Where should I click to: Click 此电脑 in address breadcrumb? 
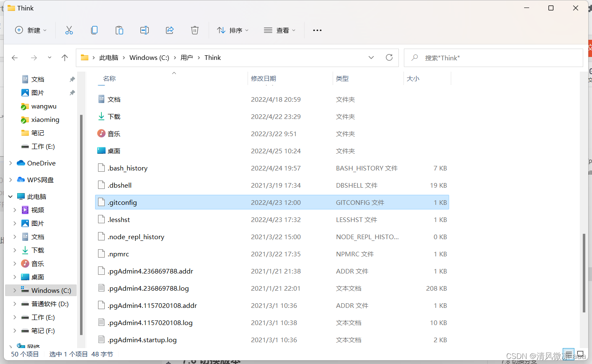point(109,58)
